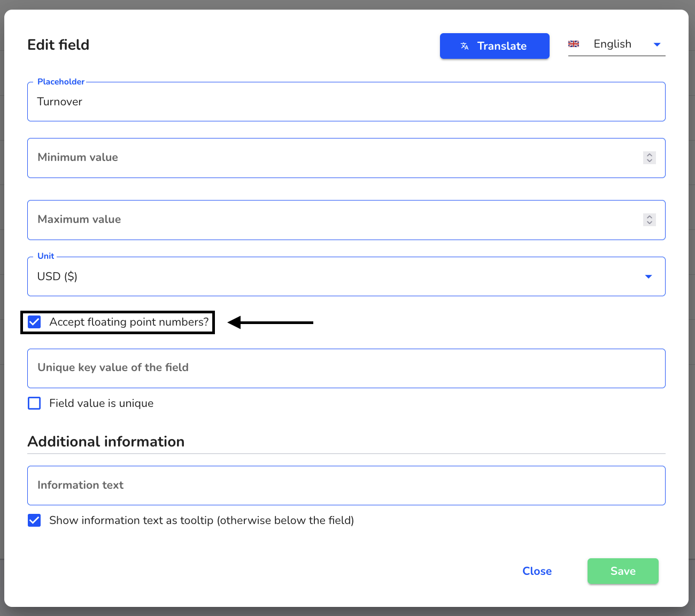Image resolution: width=695 pixels, height=616 pixels.
Task: Uncheck Accept floating point numbers checkbox
Action: [x=34, y=322]
